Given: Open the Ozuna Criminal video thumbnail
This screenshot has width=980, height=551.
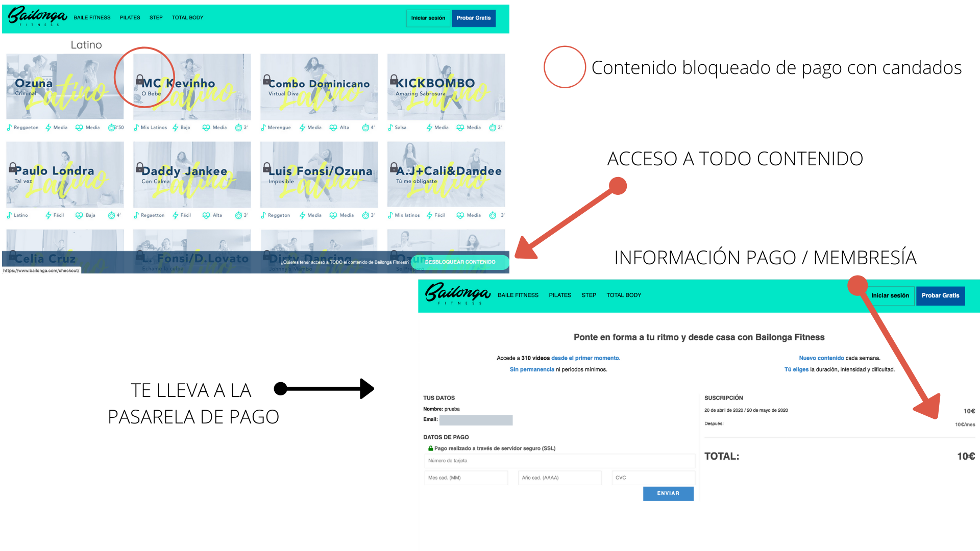Looking at the screenshot, I should click(x=65, y=87).
